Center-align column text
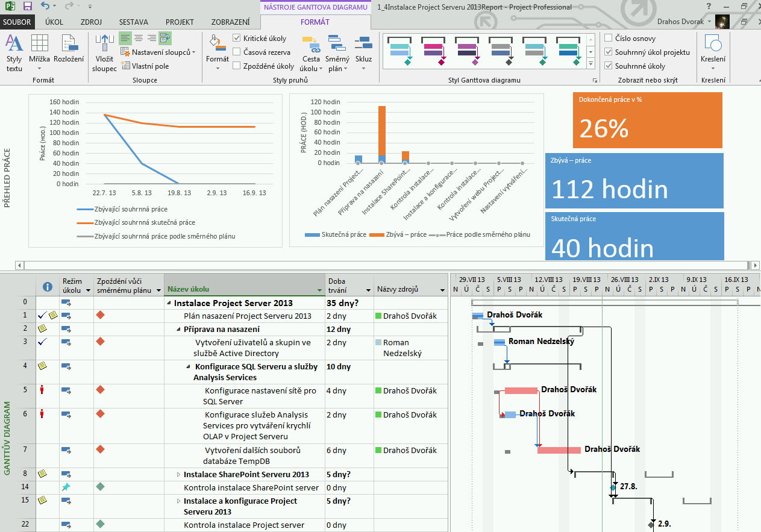This screenshot has width=761, height=532. point(139,38)
